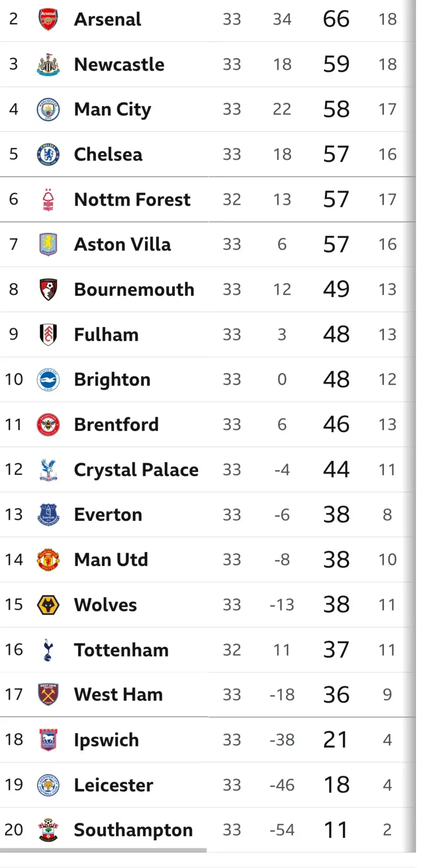425x868 pixels.
Task: Tap the Tottenham cockerel logo
Action: (x=48, y=650)
